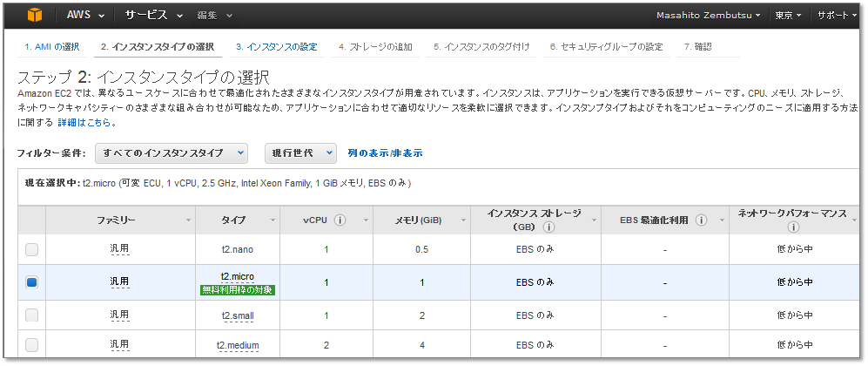Click memory value 0.5 for t2.nano
This screenshot has height=366, width=868.
click(422, 250)
